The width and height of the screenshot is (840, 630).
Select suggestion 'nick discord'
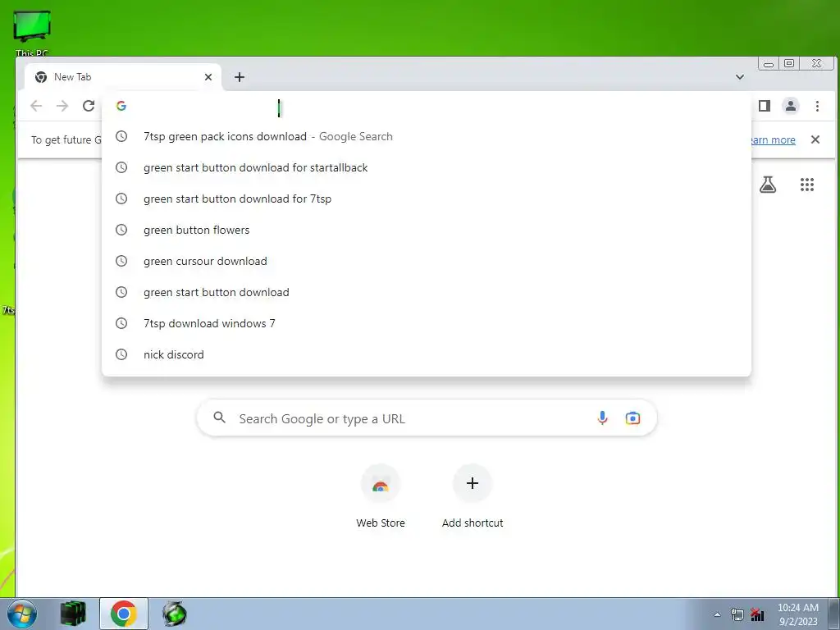[426, 354]
